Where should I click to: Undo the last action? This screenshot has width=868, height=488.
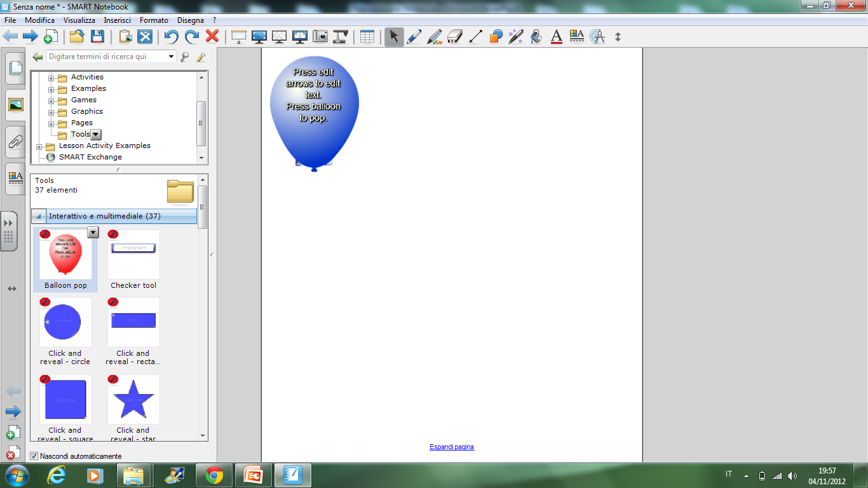[x=171, y=36]
